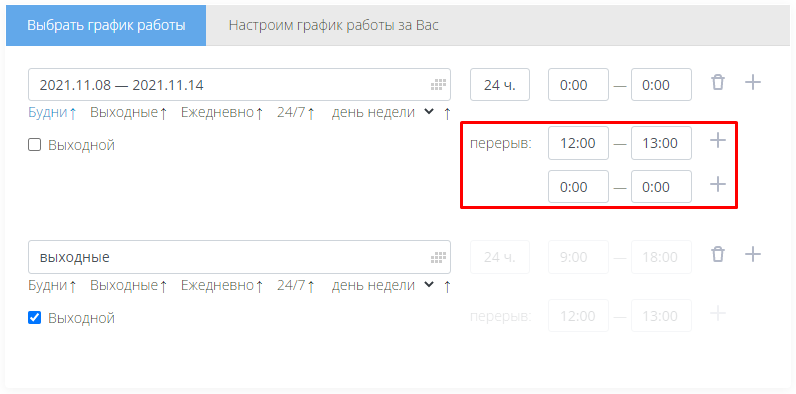
Task: Delete the 2021.11.08 schedule row
Action: click(x=717, y=82)
